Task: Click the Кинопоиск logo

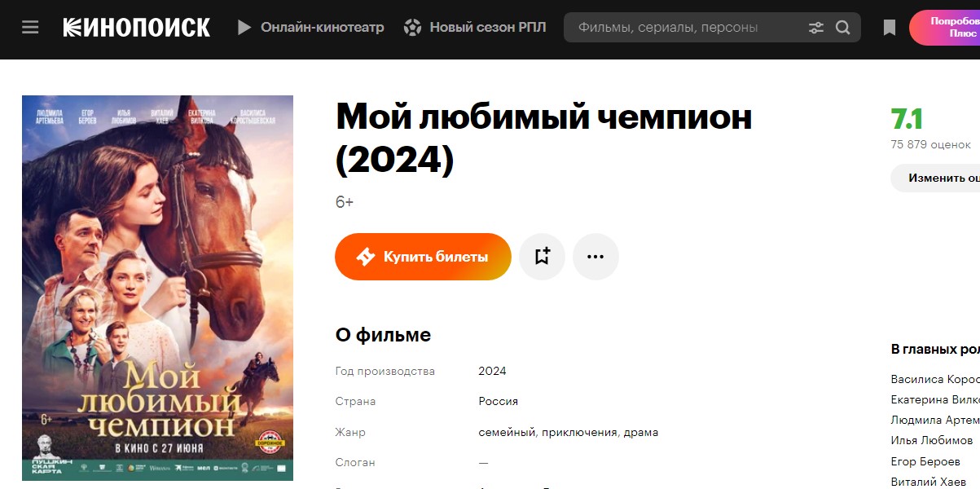Action: point(137,28)
